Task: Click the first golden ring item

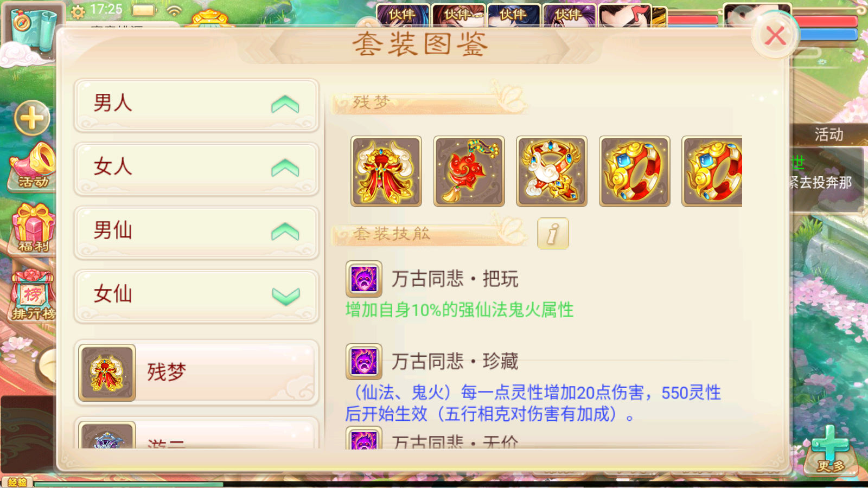Action: [x=635, y=171]
